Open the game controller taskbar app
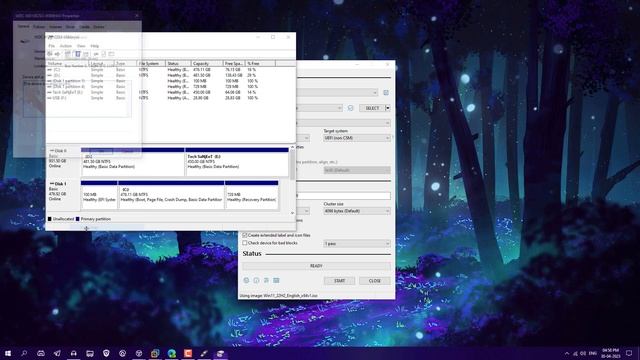The image size is (640, 360). point(41,353)
